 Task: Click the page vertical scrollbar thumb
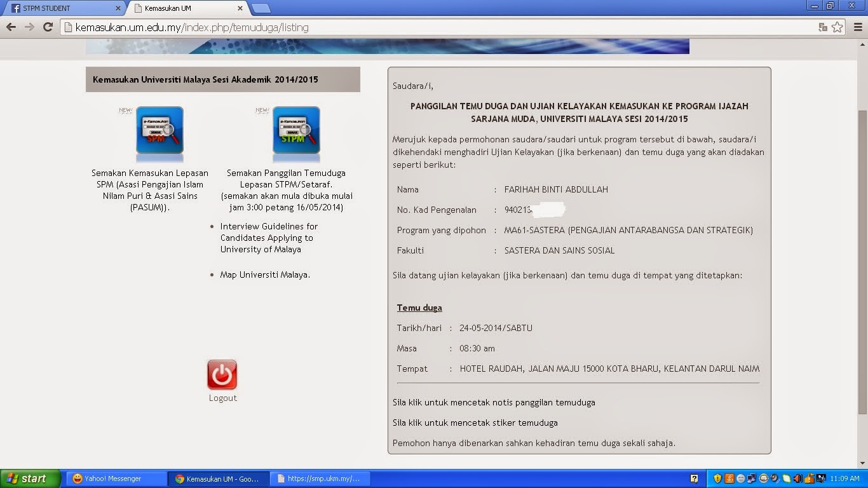pyautogui.click(x=862, y=262)
